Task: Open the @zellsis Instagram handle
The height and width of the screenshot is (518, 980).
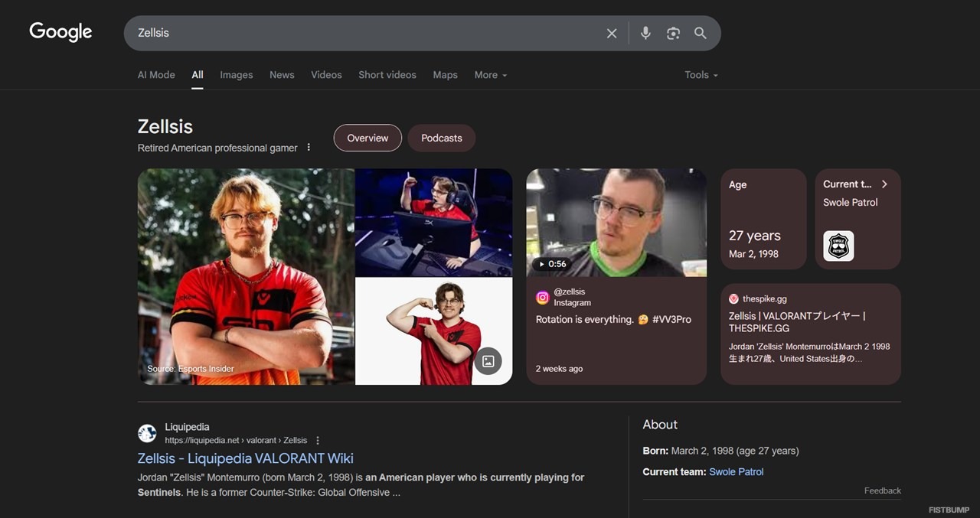Action: click(570, 292)
